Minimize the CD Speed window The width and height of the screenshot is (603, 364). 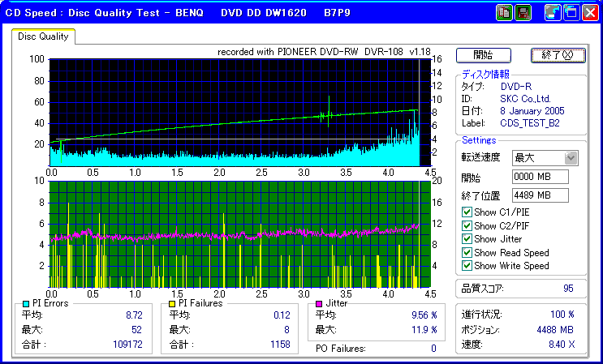[x=553, y=13]
